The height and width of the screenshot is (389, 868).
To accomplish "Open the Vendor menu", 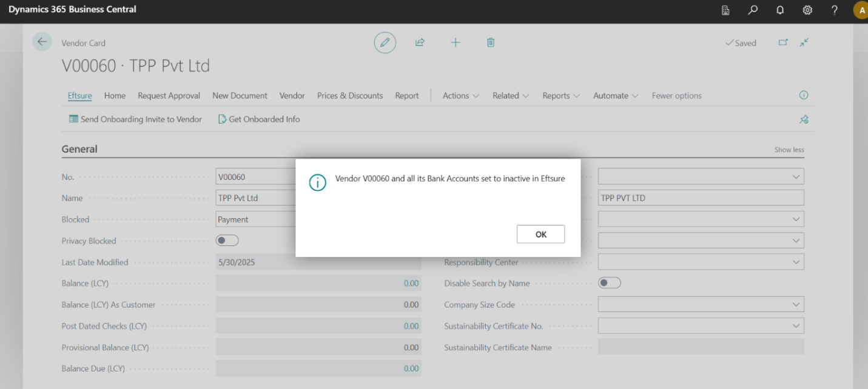I will (292, 96).
